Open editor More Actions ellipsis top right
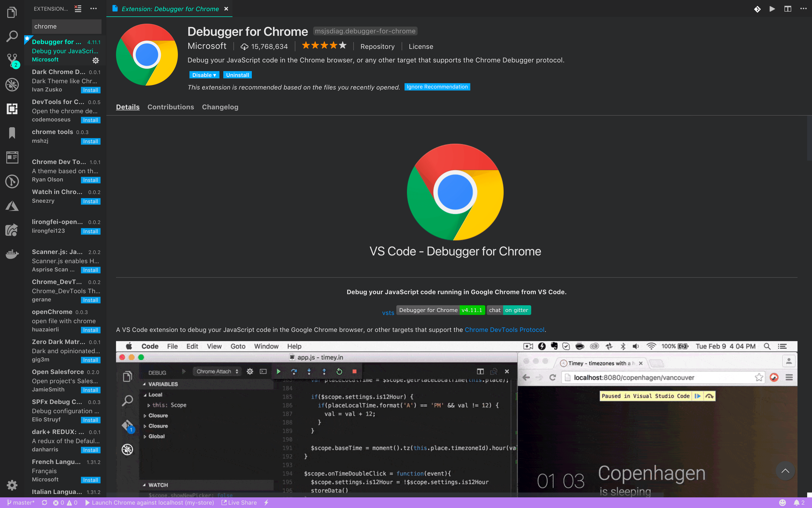 pos(803,9)
